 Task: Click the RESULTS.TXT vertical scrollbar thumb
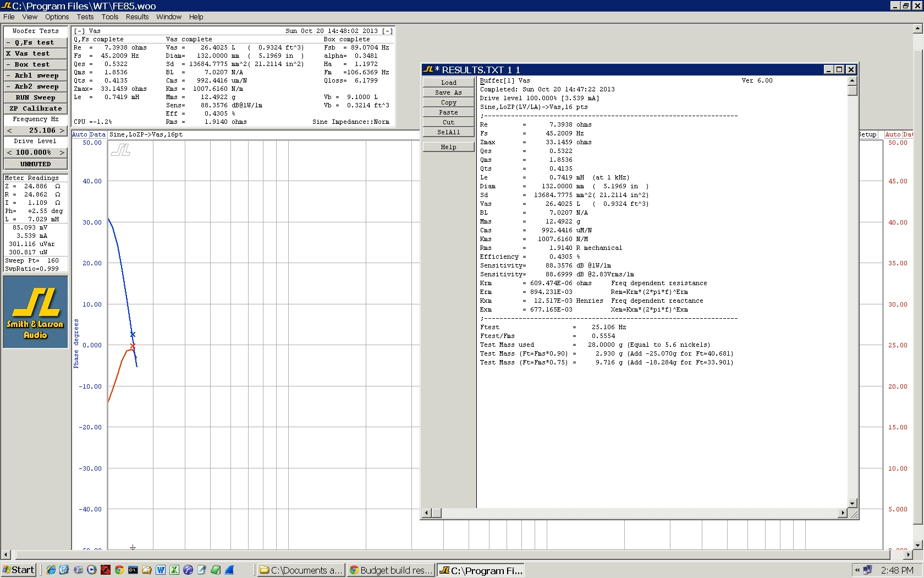[853, 90]
